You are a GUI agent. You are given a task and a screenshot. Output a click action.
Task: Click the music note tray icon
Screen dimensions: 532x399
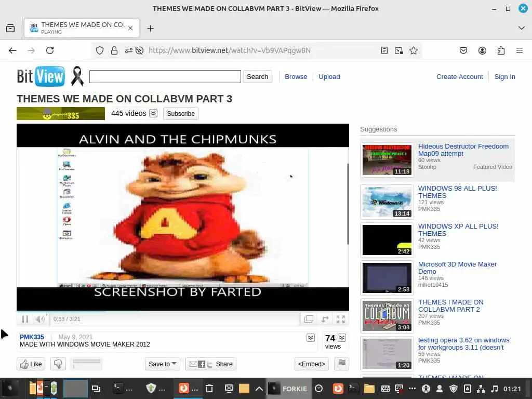point(495,389)
